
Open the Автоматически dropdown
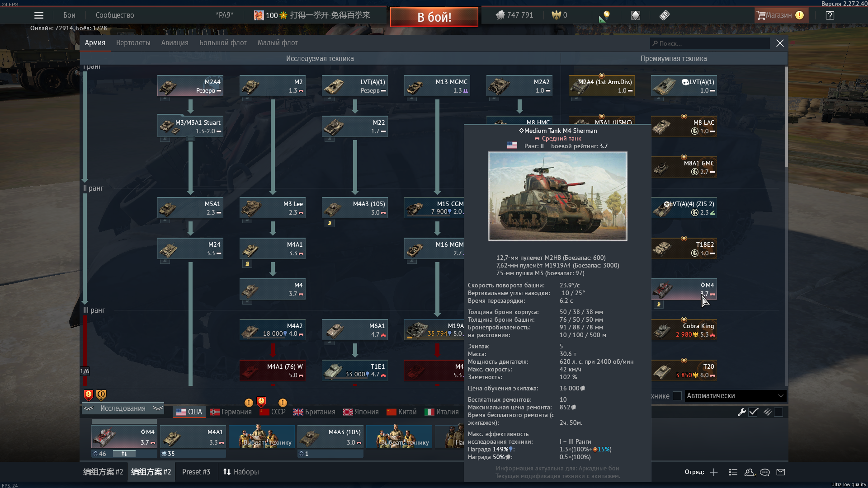(736, 396)
